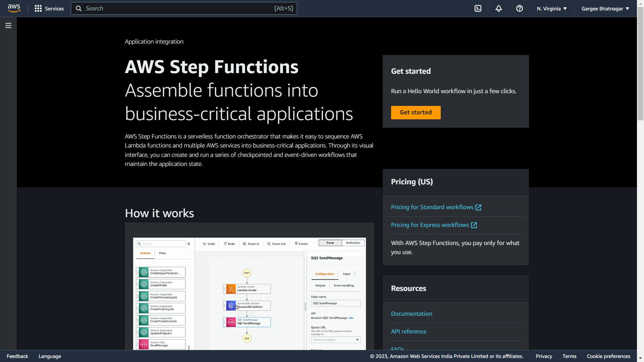The image size is (644, 362).
Task: Expand the left hamburger navigation menu
Action: click(8, 25)
